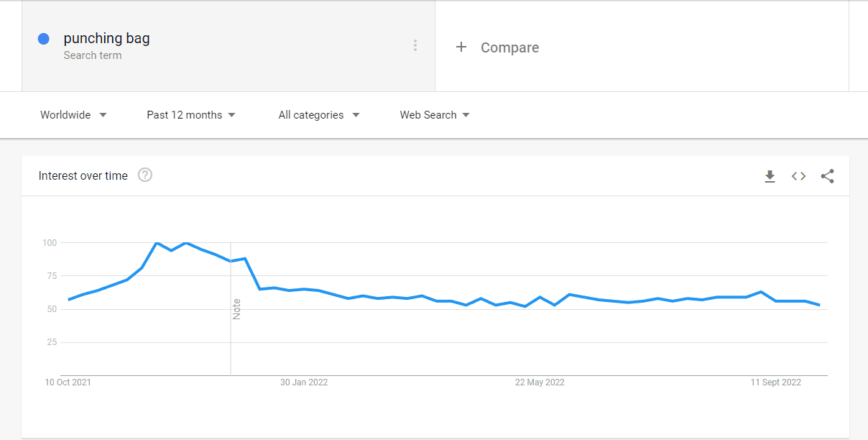Click the Interest over time heading
This screenshot has width=868, height=440.
(x=83, y=175)
